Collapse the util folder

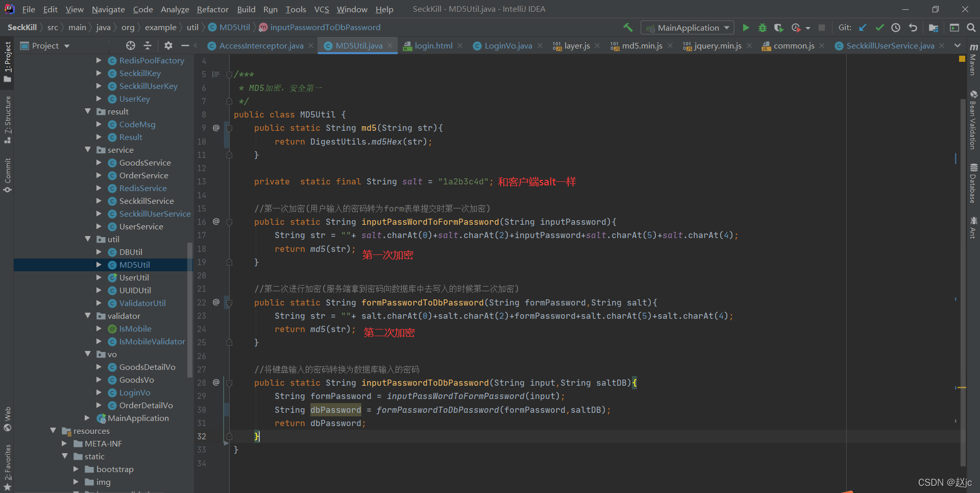[88, 239]
